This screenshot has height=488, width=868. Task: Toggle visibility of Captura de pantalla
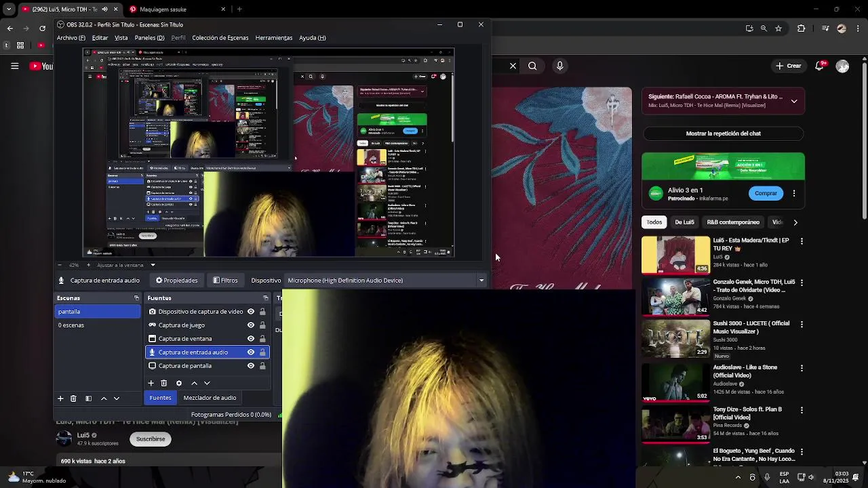coord(251,366)
